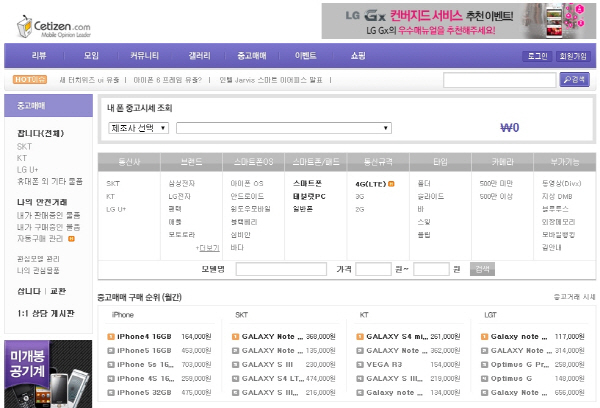Open 내가 판매중인 물품
The width and height of the screenshot is (600, 408).
[x=49, y=215]
